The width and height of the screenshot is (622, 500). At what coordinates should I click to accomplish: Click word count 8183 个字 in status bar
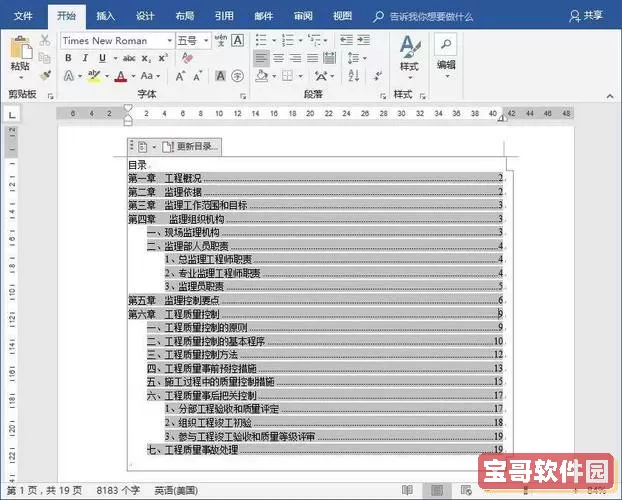point(118,490)
